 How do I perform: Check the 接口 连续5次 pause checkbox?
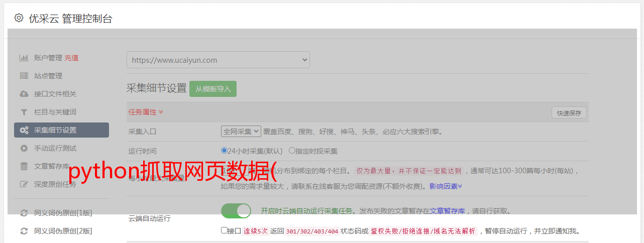coord(224,230)
